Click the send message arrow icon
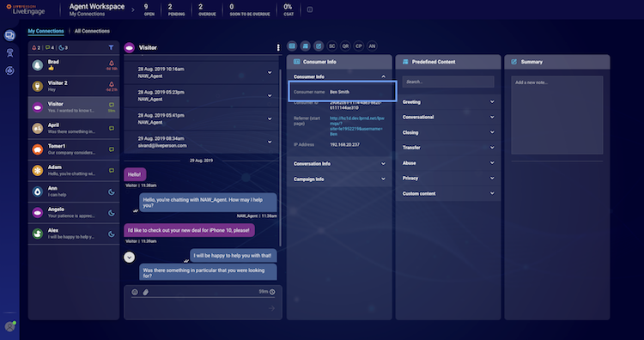Screen dimensions: 644x340 pos(271,308)
